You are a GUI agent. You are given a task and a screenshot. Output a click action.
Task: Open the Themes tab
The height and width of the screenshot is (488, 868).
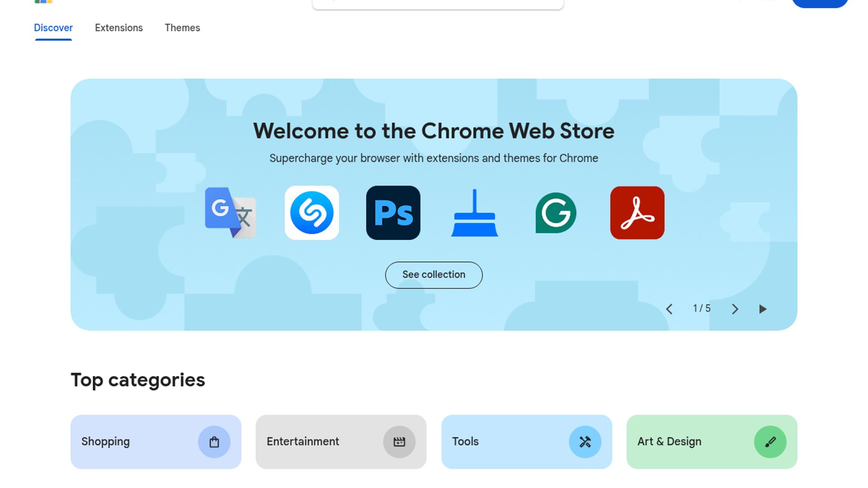click(x=182, y=28)
